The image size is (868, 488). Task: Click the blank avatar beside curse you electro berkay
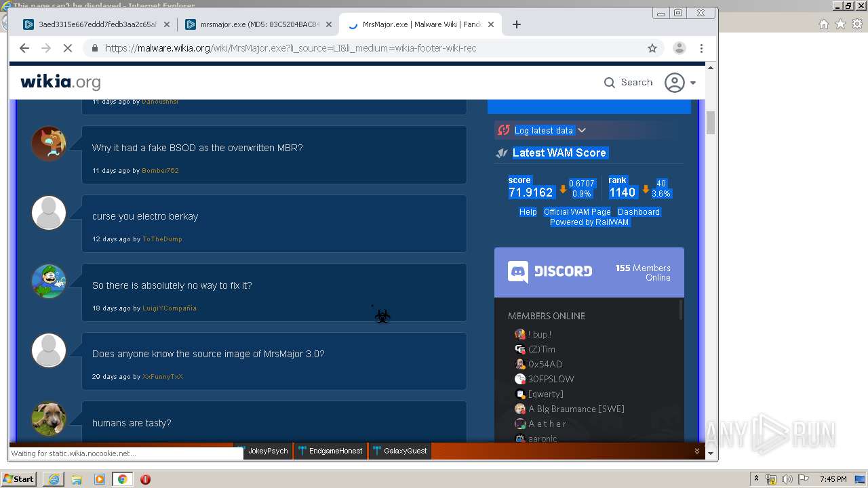pyautogui.click(x=49, y=213)
